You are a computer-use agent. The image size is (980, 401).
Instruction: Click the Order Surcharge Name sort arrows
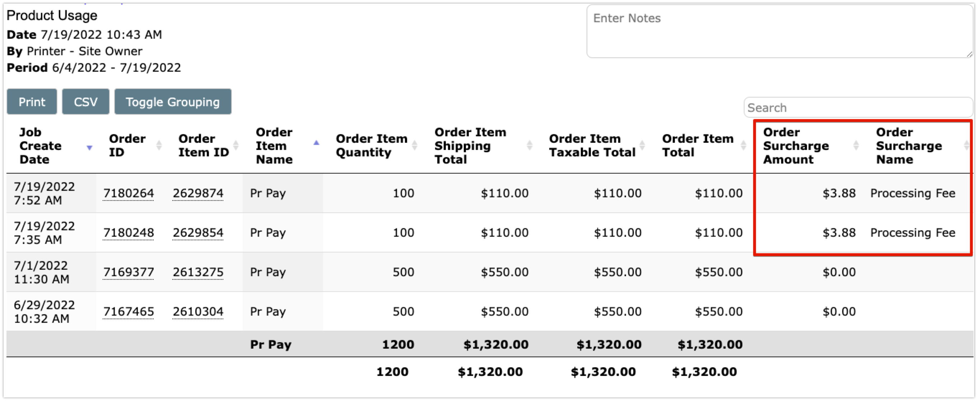click(967, 145)
